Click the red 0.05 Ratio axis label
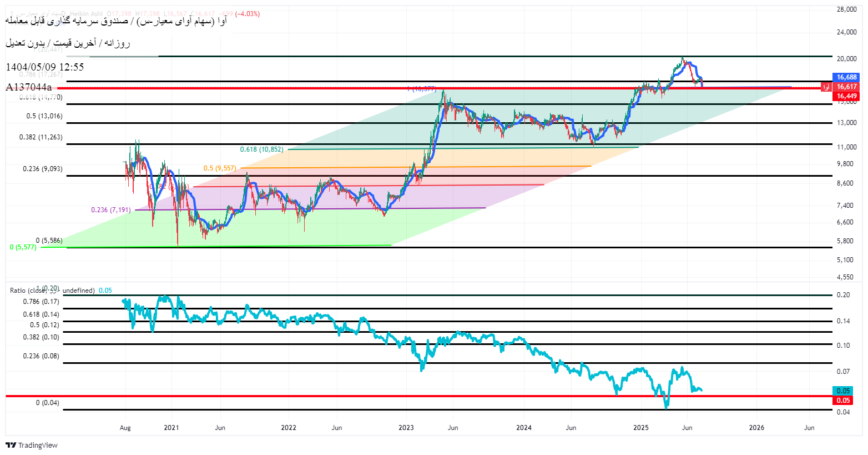 pyautogui.click(x=843, y=400)
